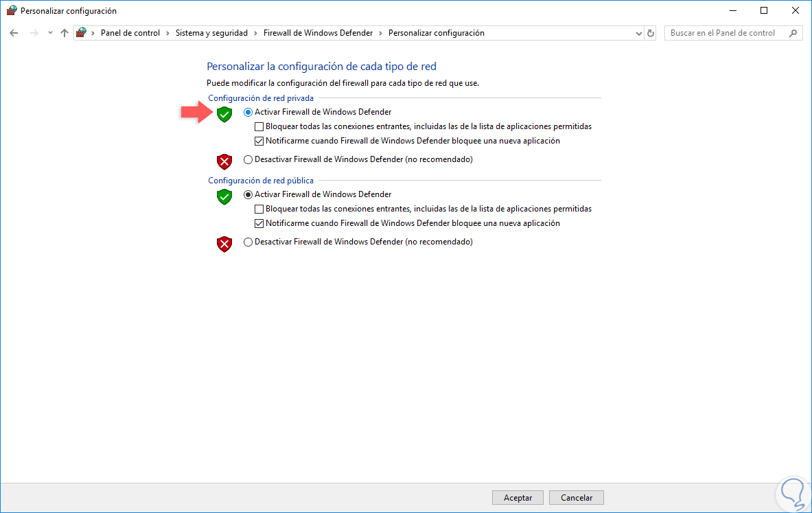812x513 pixels.
Task: Uncheck Notificarme checkbox under public network
Action: tap(259, 223)
